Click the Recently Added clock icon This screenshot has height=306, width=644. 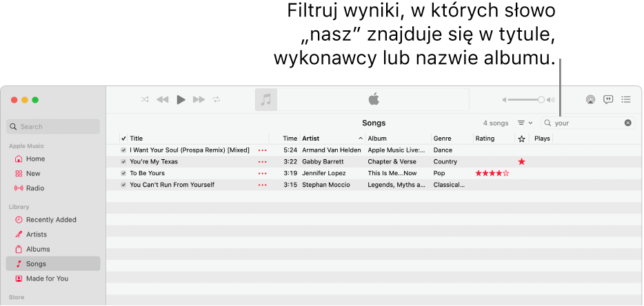pos(19,220)
